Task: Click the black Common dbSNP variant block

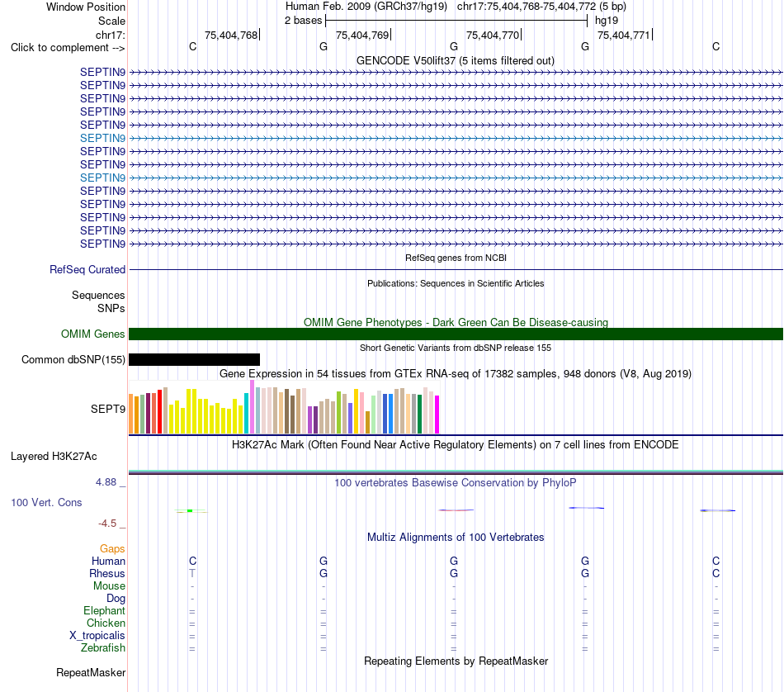Action: tap(194, 360)
